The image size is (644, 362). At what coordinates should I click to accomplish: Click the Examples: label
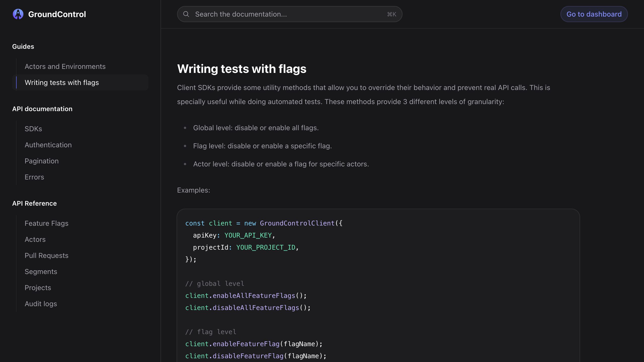coord(193,190)
